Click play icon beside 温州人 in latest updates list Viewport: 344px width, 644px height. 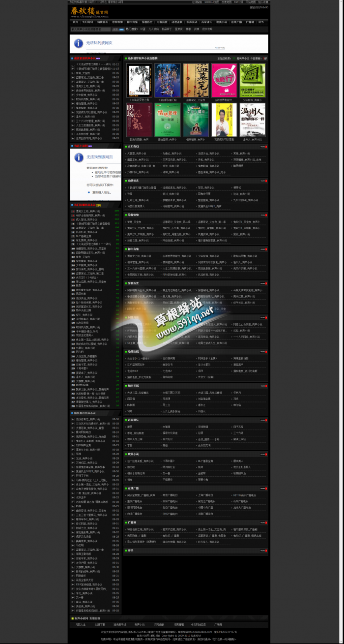click(x=74, y=117)
